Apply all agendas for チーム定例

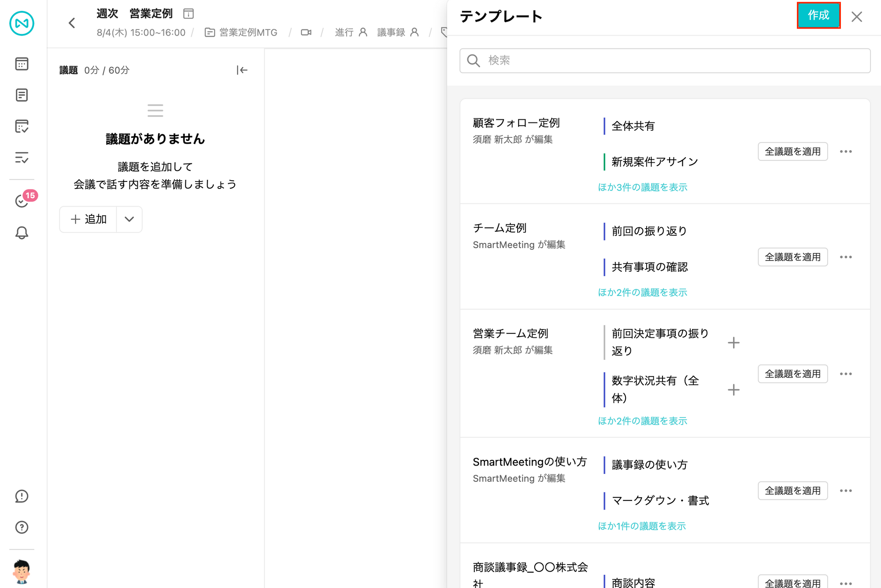click(793, 257)
